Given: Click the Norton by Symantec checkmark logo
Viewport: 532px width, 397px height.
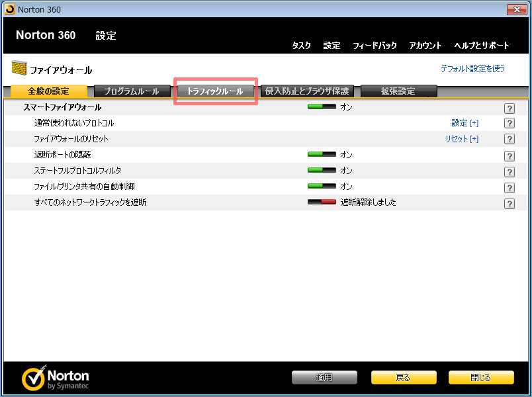Looking at the screenshot, I should pos(34,378).
